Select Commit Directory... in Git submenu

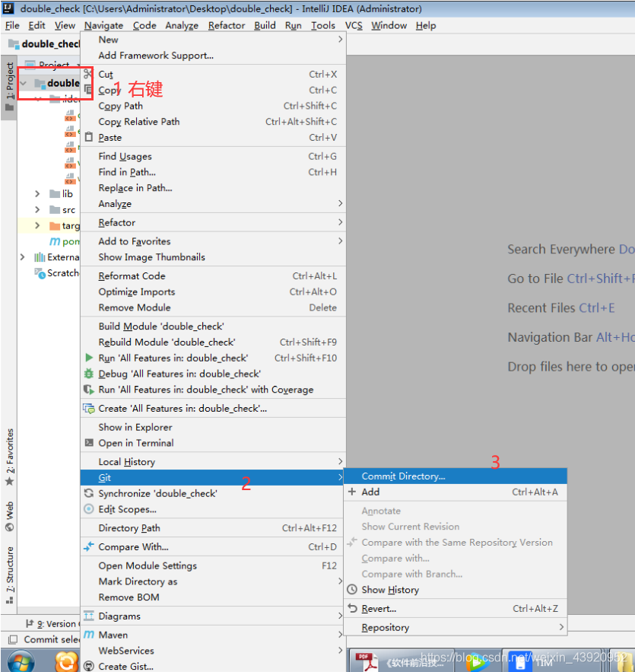tap(456, 476)
